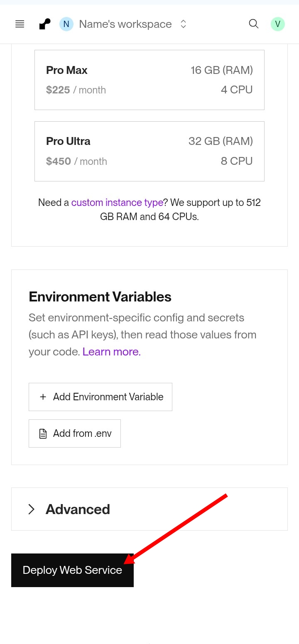299x644 pixels.
Task: Click the file icon beside Add from .env
Action: tap(43, 433)
